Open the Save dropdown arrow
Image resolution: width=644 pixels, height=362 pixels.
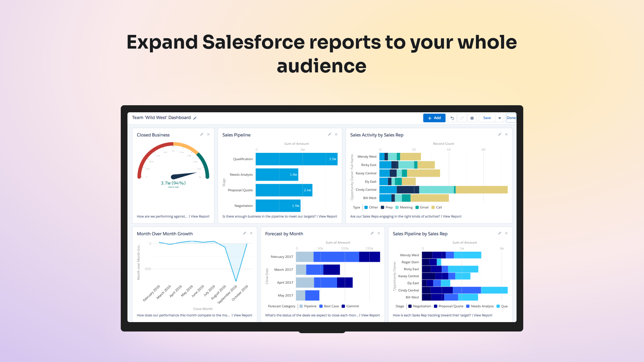coord(500,118)
